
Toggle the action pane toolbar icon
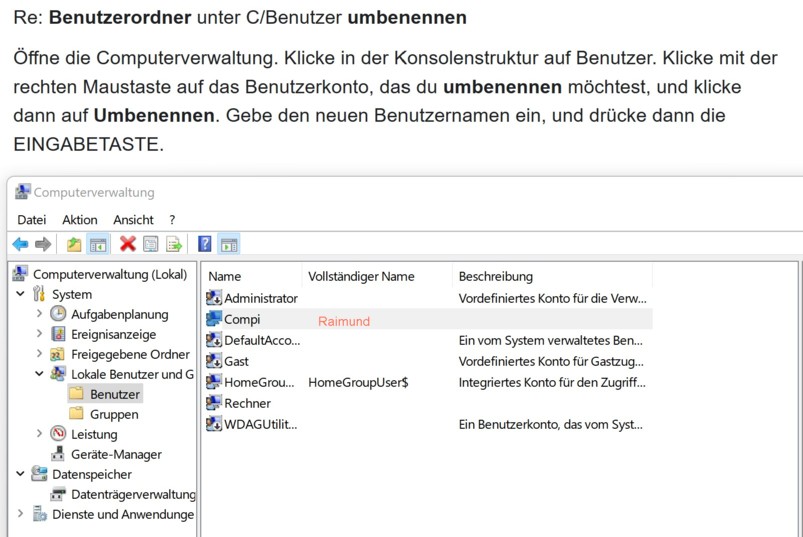(x=228, y=244)
